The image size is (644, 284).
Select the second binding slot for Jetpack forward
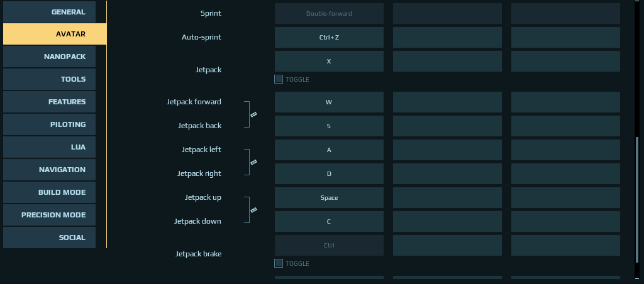click(x=447, y=102)
